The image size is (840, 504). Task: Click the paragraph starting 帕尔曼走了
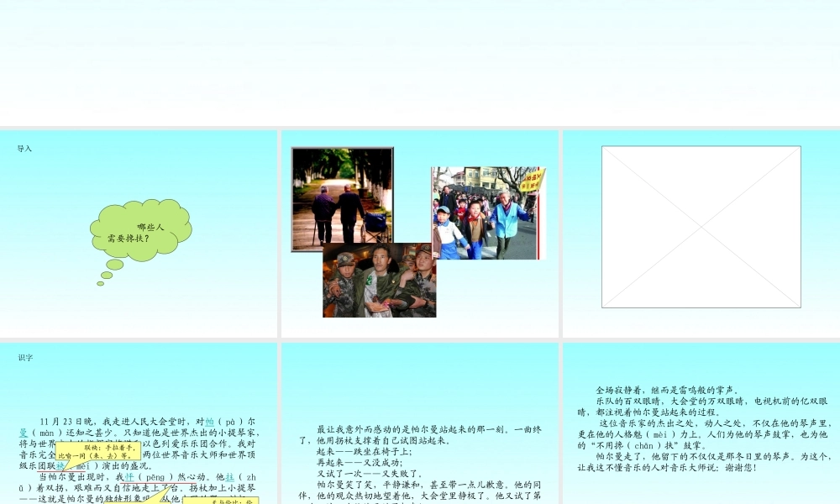[x=703, y=462]
